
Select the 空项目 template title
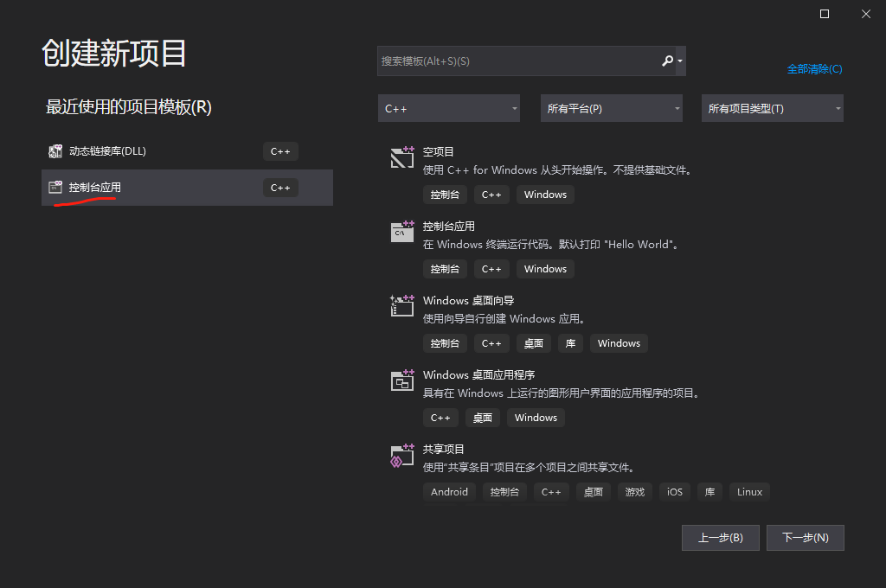439,152
